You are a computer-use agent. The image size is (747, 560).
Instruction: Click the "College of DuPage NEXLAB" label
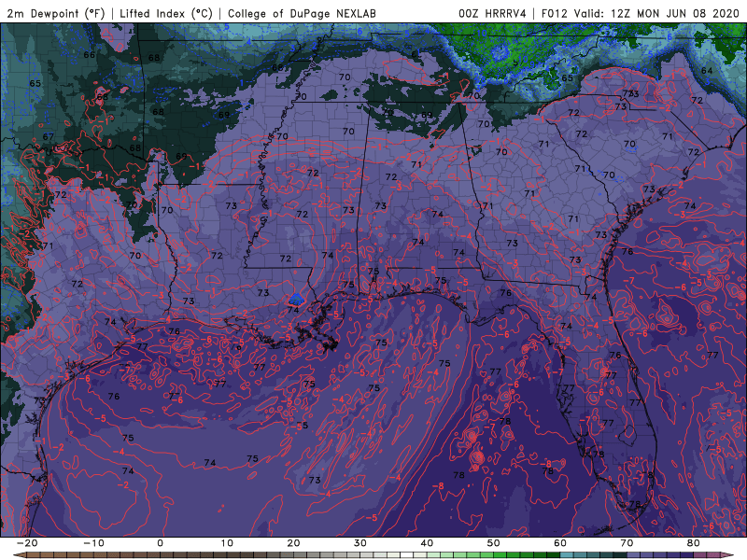(x=302, y=14)
